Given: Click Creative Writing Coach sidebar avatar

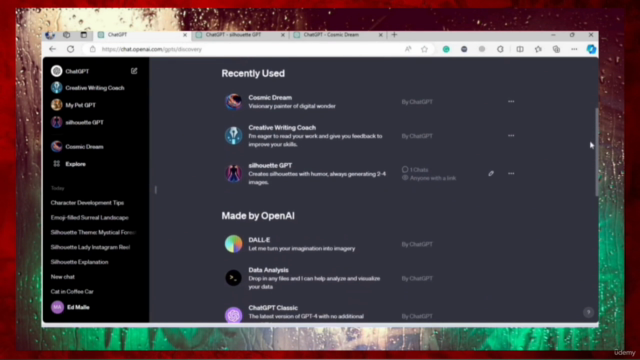Looking at the screenshot, I should tap(57, 88).
